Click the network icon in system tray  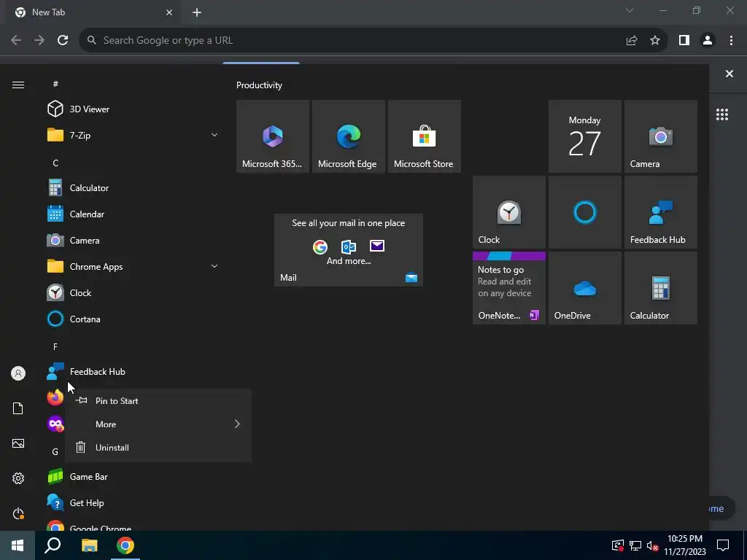pos(635,545)
